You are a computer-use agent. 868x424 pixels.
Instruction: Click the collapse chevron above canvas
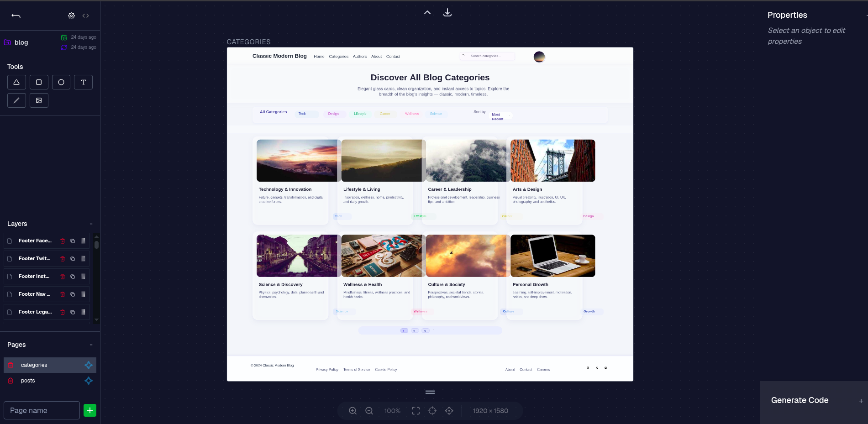[x=427, y=12]
